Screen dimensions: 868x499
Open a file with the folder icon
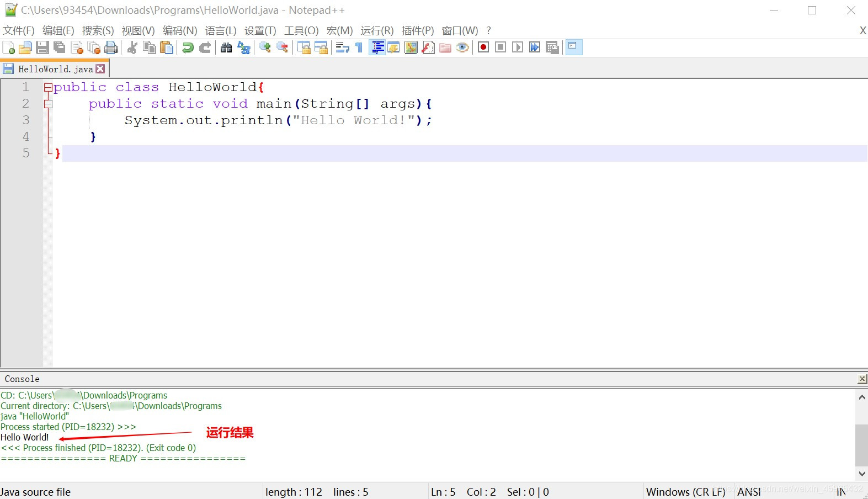(x=25, y=47)
